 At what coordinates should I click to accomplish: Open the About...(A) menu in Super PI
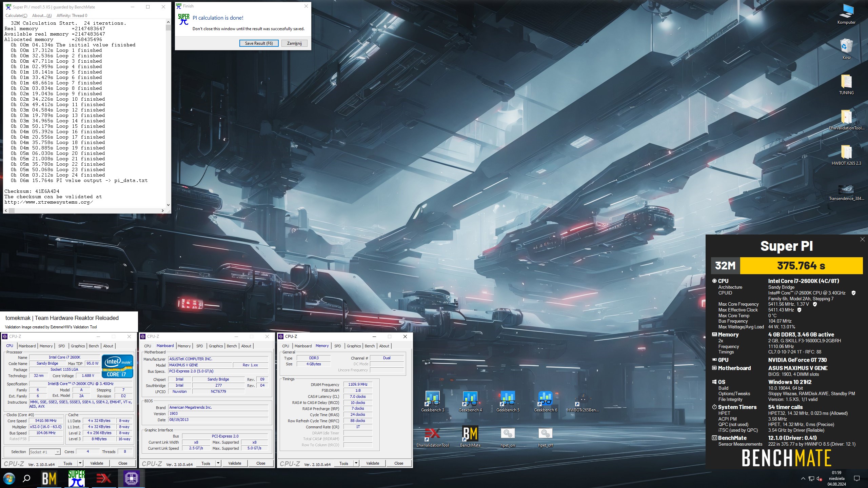[x=42, y=15]
